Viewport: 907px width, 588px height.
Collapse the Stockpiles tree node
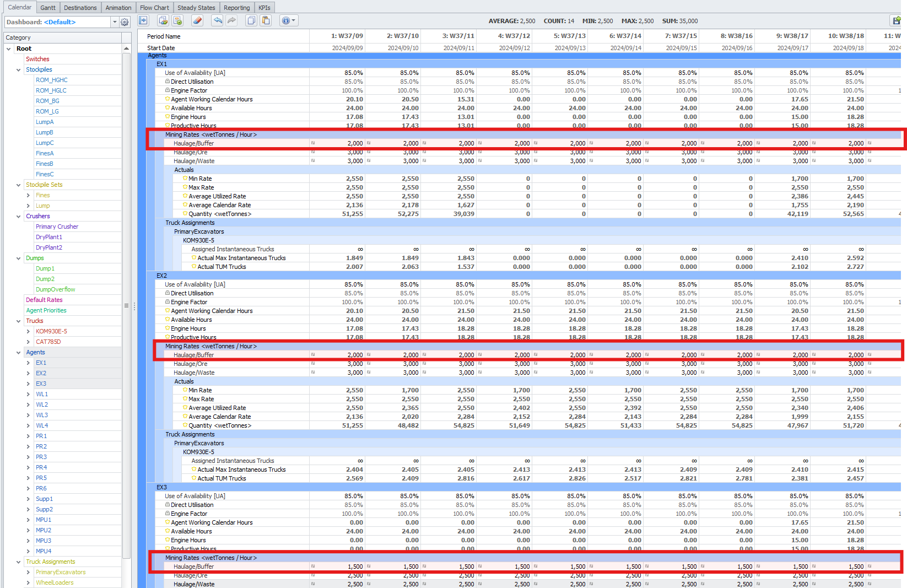pyautogui.click(x=19, y=70)
